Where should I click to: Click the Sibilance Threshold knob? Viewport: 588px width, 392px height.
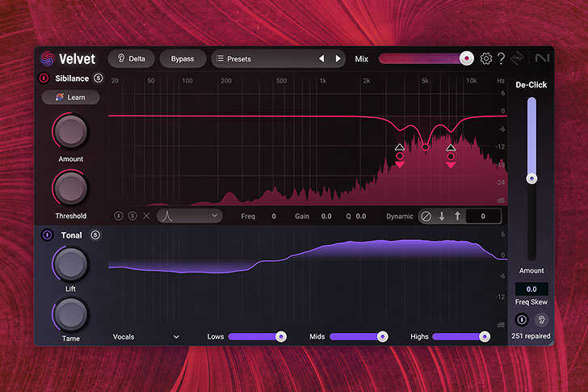pyautogui.click(x=70, y=188)
